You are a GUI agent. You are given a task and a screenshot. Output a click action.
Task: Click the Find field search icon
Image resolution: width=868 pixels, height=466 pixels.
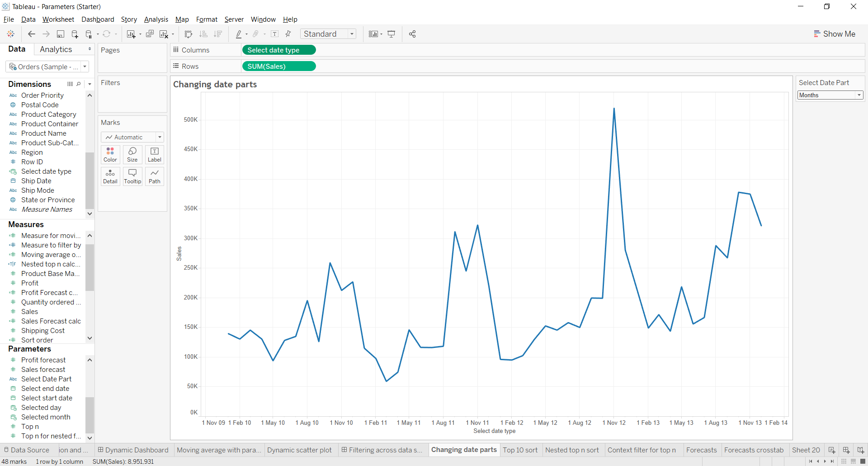(79, 84)
